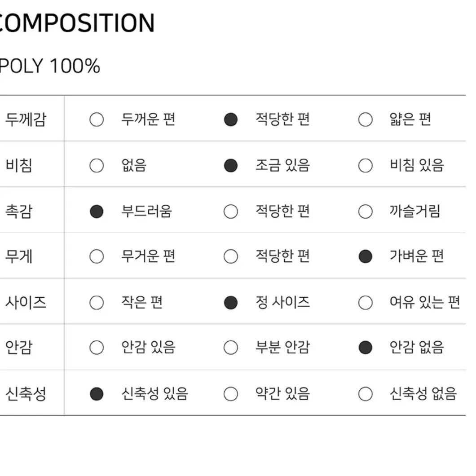
Task: Select the 안감 있음 radio option
Action: point(97,348)
